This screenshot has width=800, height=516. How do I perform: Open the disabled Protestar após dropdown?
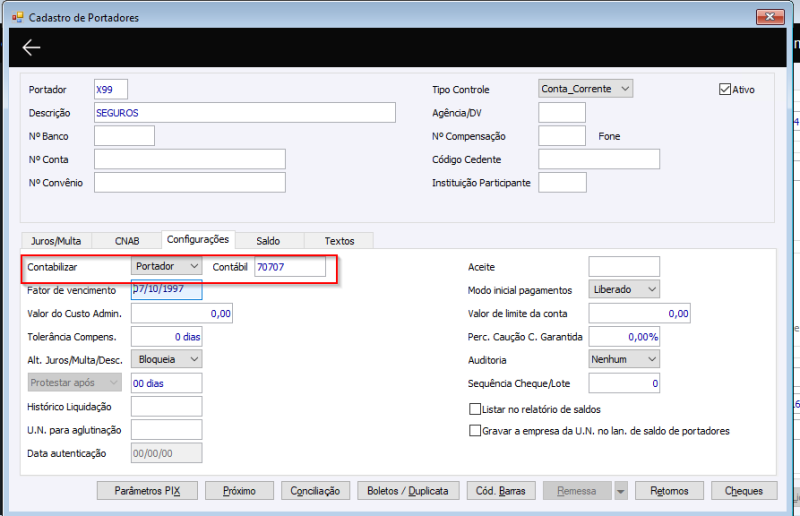pyautogui.click(x=74, y=383)
